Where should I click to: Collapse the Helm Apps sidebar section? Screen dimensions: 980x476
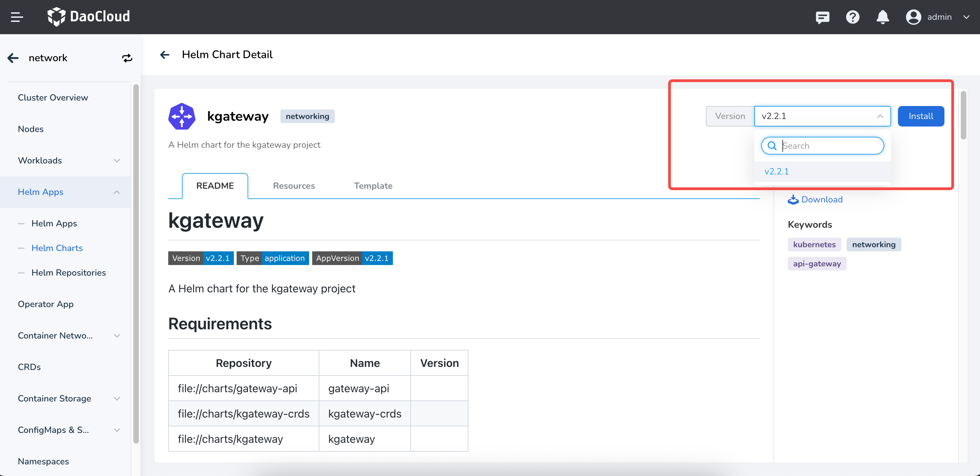[116, 192]
